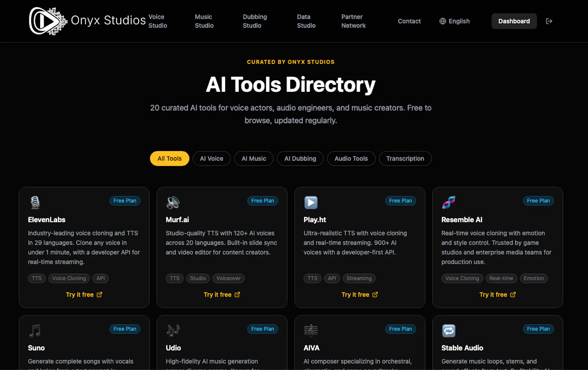Click the Stable Audio loop icon

(449, 331)
